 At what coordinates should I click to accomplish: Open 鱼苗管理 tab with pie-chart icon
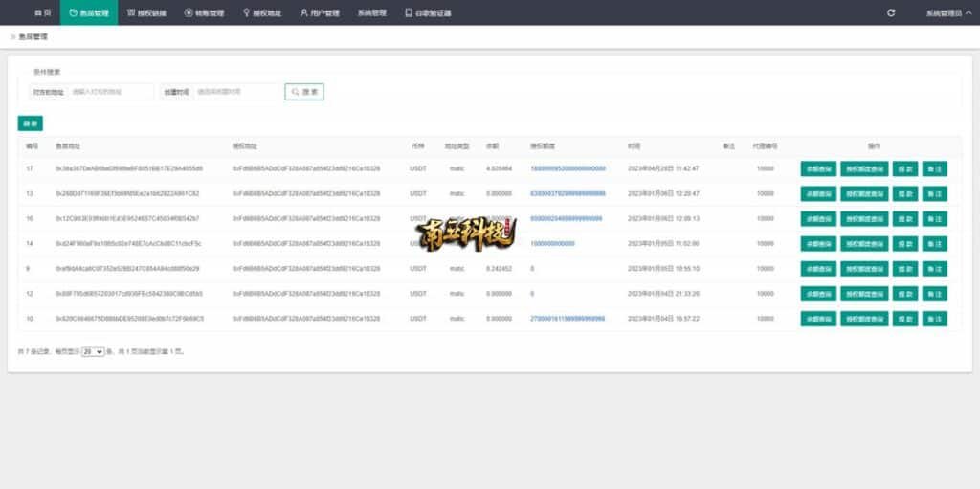[89, 13]
